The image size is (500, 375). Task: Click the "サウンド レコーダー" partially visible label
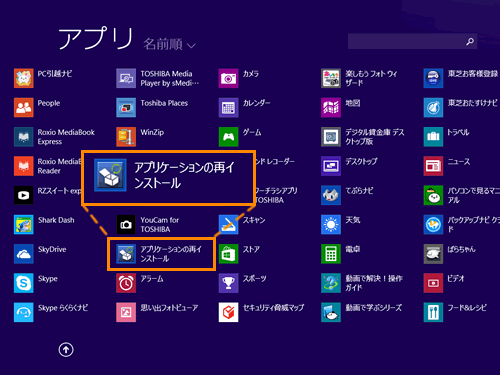pos(275,161)
